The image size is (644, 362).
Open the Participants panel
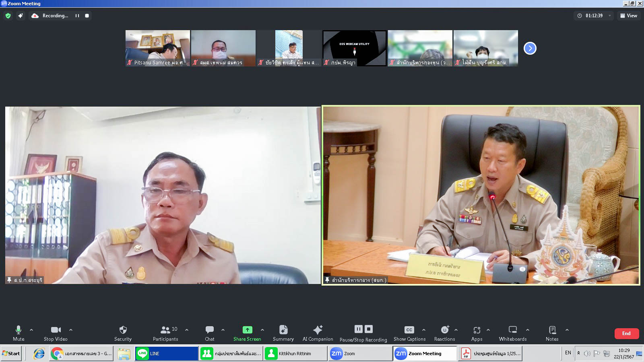165,333
